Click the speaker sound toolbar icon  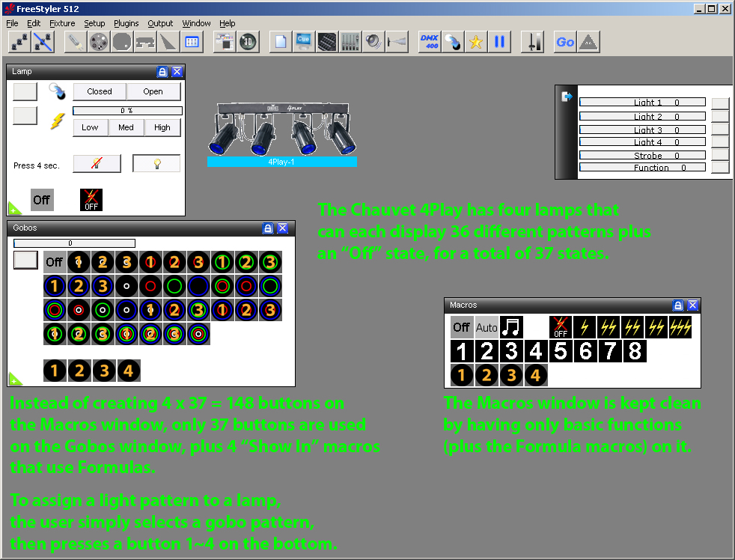click(373, 42)
